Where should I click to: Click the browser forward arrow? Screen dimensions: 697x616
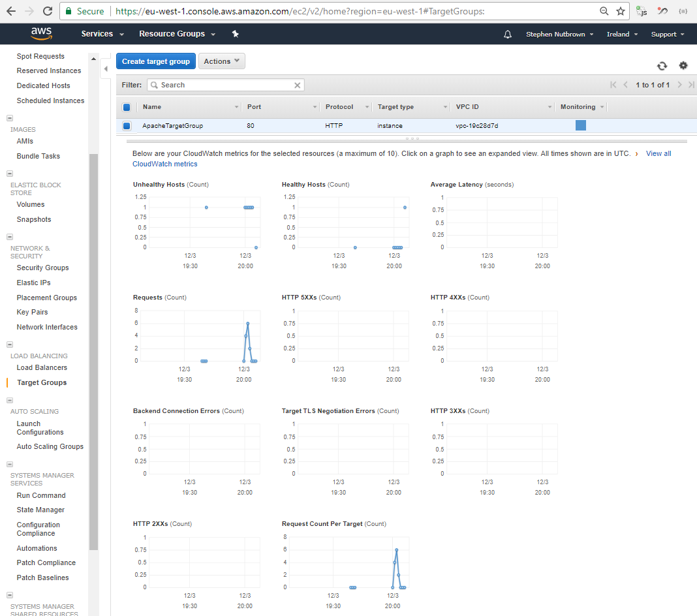click(29, 11)
